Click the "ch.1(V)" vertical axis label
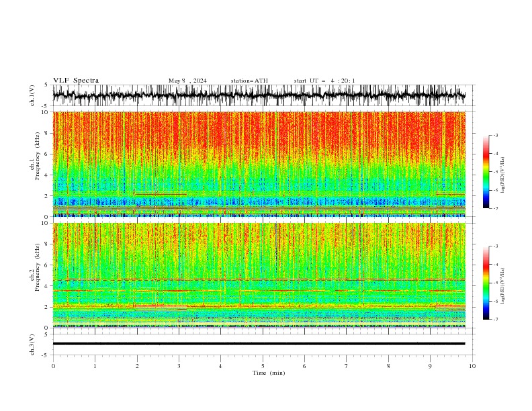532x411 pixels. [x=32, y=95]
